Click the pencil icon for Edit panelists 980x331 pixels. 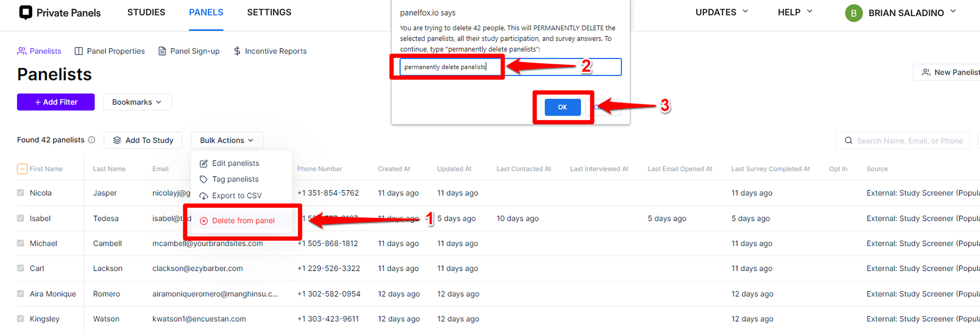point(204,163)
